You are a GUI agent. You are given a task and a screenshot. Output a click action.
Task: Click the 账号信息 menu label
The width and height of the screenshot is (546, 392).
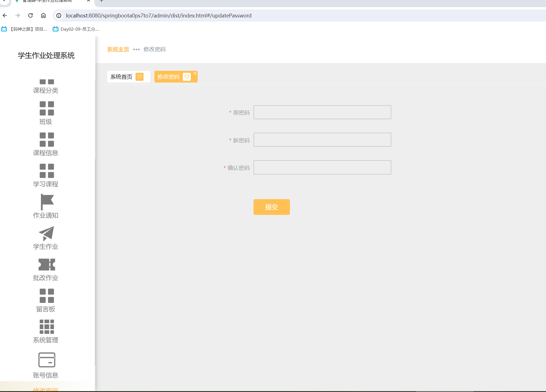click(x=46, y=375)
